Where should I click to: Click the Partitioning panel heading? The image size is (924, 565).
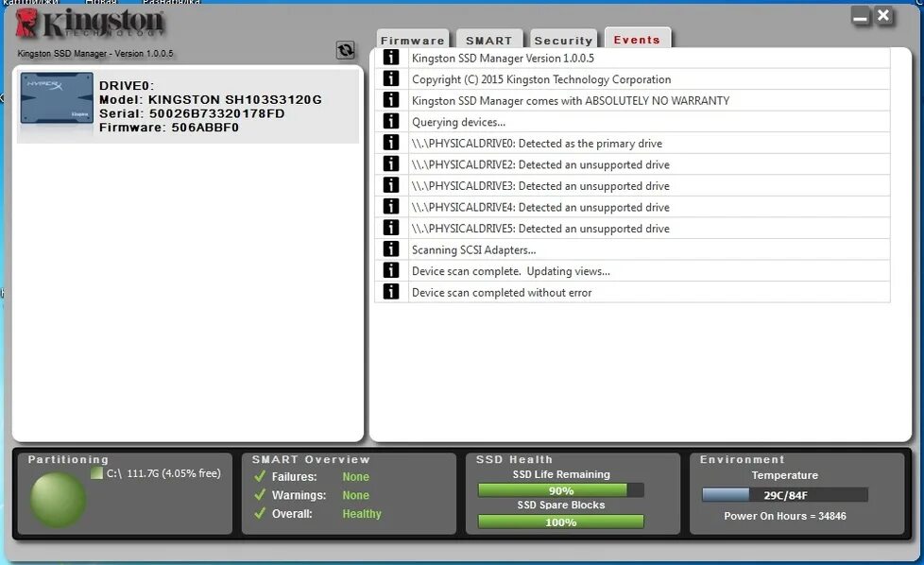pos(68,459)
